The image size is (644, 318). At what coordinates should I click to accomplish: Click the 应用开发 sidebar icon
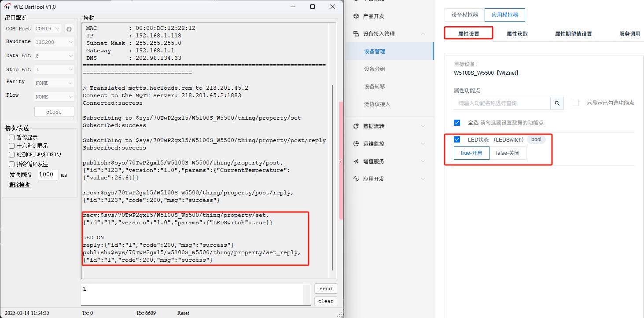click(x=356, y=179)
